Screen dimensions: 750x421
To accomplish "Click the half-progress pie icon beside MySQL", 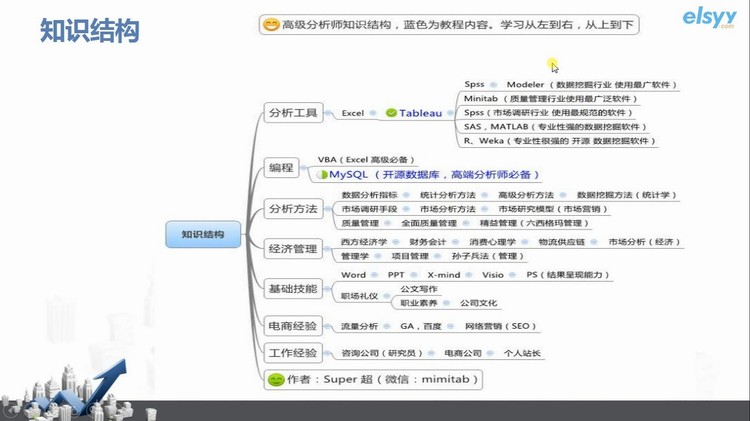I will point(322,175).
